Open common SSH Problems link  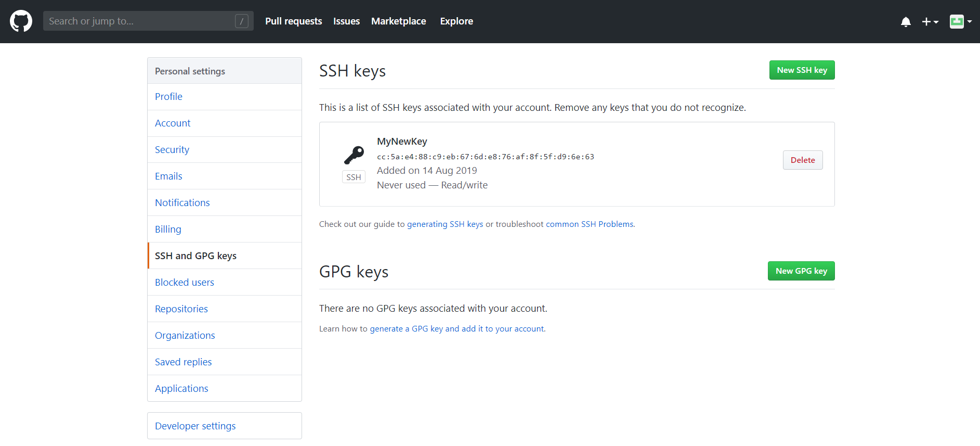pos(590,224)
